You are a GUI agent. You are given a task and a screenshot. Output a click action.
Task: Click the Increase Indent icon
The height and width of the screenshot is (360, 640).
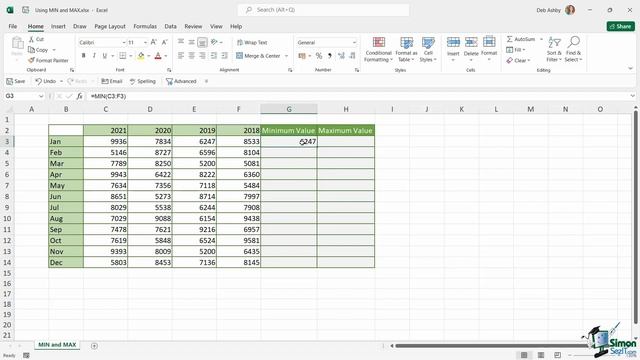[x=224, y=56]
